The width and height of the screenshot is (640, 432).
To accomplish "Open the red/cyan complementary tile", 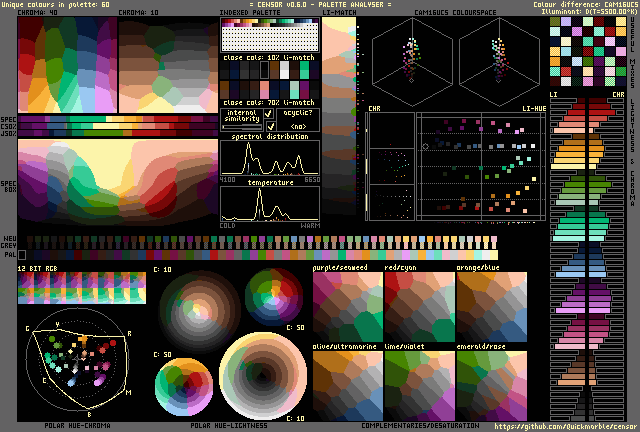I will click(420, 307).
